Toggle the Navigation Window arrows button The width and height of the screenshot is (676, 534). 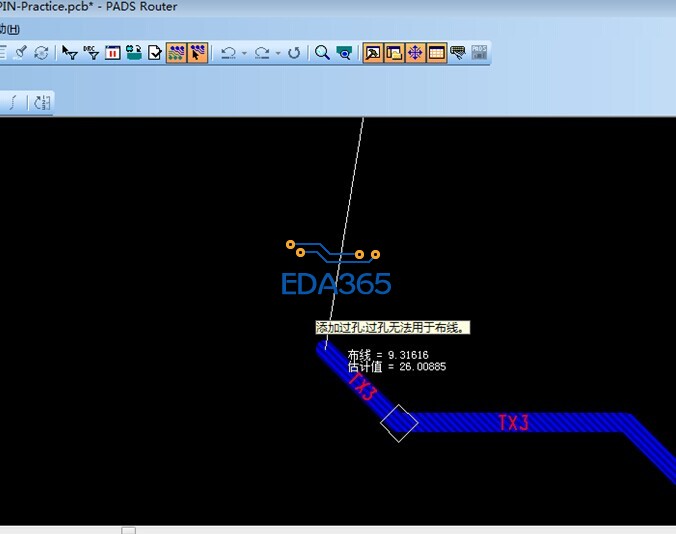415,53
